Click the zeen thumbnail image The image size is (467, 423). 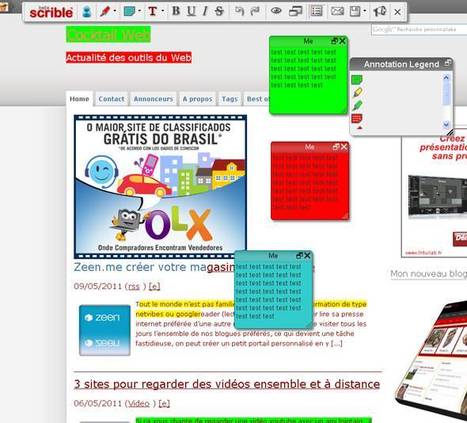coord(105,330)
